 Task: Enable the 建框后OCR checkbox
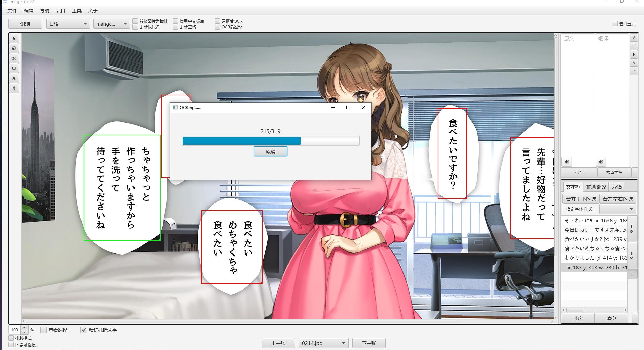click(218, 21)
